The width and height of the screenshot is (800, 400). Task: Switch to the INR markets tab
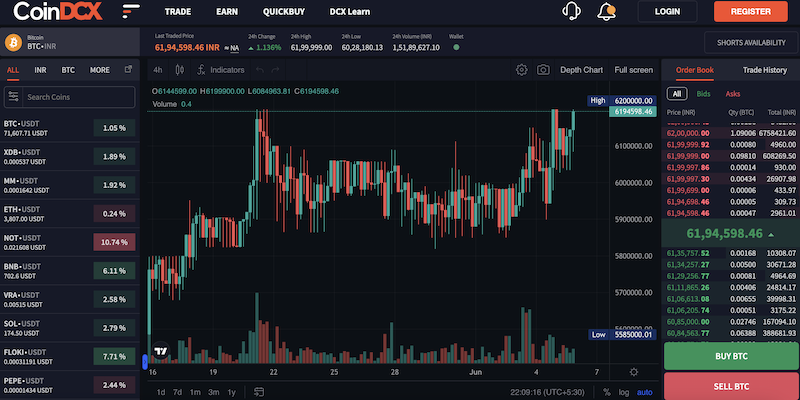pyautogui.click(x=40, y=70)
